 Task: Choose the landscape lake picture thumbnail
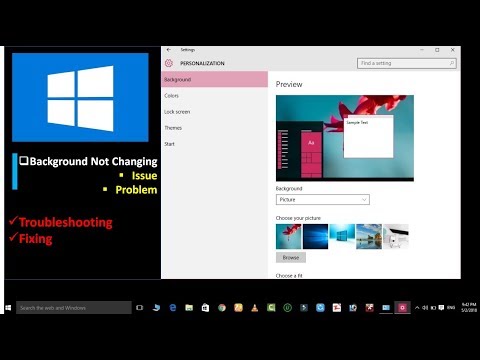click(x=369, y=236)
